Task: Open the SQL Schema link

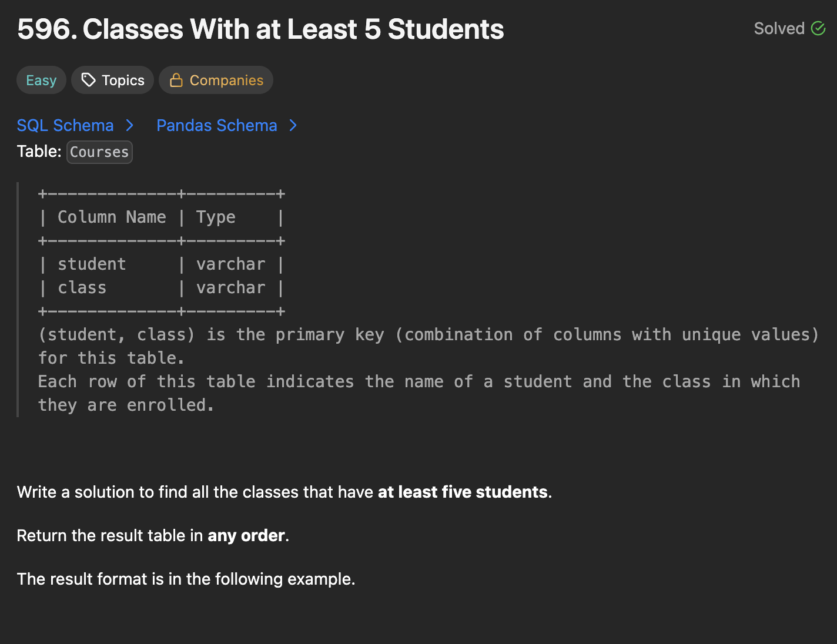Action: (65, 125)
